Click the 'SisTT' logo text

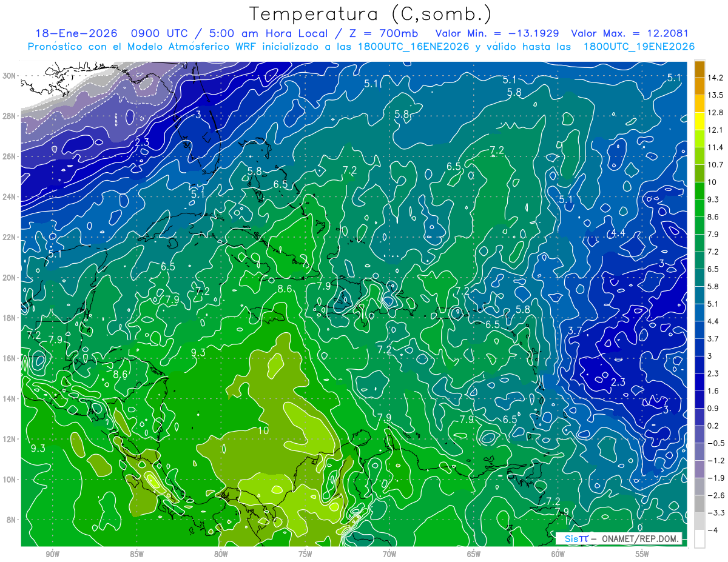(576, 538)
